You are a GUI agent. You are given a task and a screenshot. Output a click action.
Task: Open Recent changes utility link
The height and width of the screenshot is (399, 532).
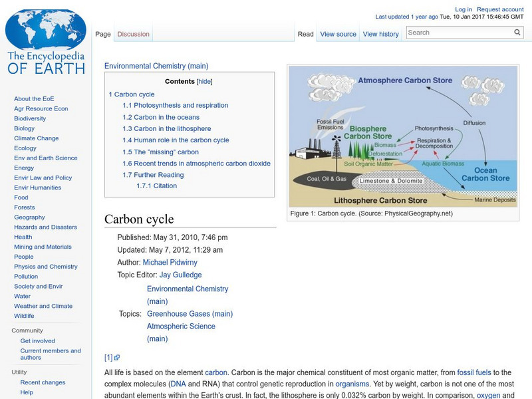43,382
